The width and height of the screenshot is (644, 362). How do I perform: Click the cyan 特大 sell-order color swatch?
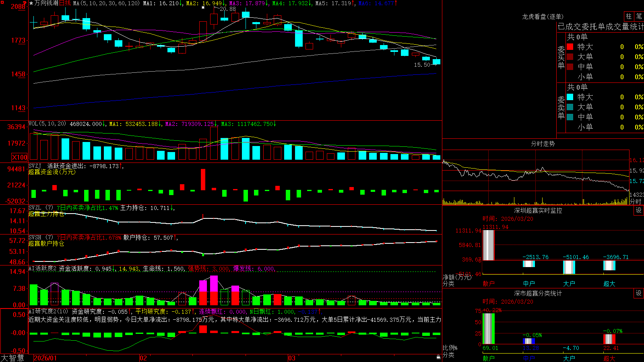click(x=570, y=97)
